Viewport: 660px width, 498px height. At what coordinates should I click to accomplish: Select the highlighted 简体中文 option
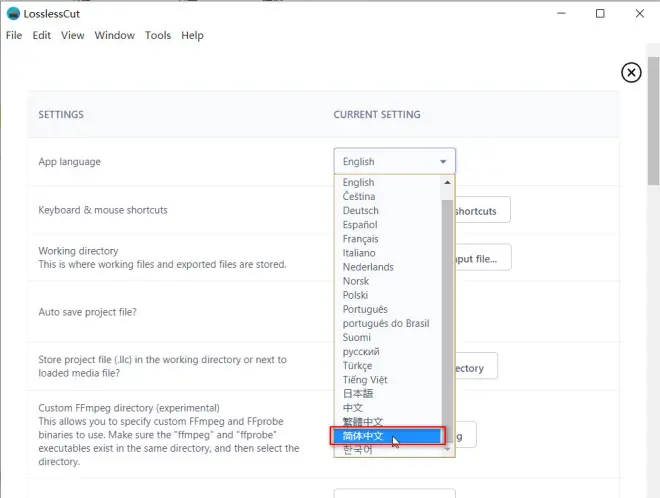coord(388,436)
